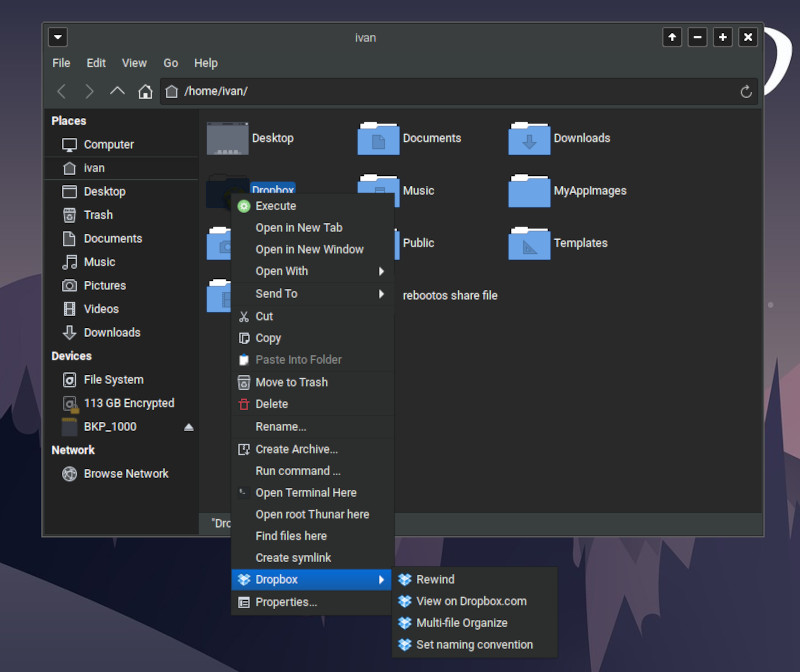This screenshot has height=672, width=800.
Task: Choose Create symlink
Action: (x=312, y=558)
